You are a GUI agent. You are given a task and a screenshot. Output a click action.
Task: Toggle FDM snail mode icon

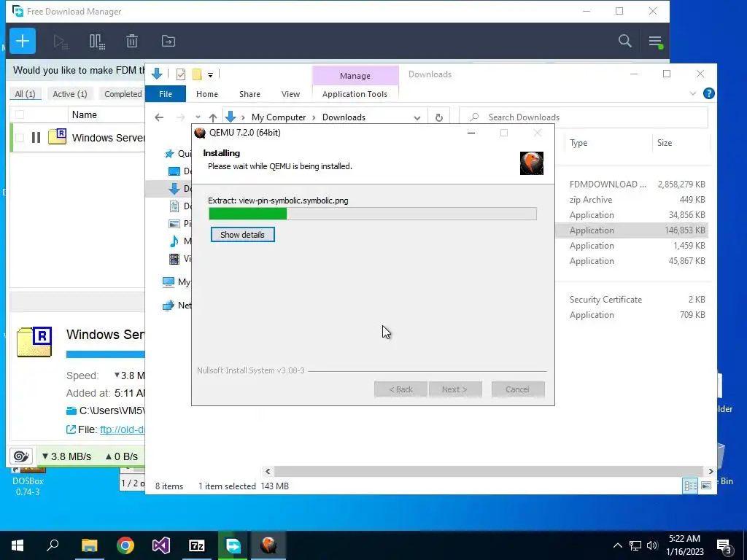[x=21, y=456]
